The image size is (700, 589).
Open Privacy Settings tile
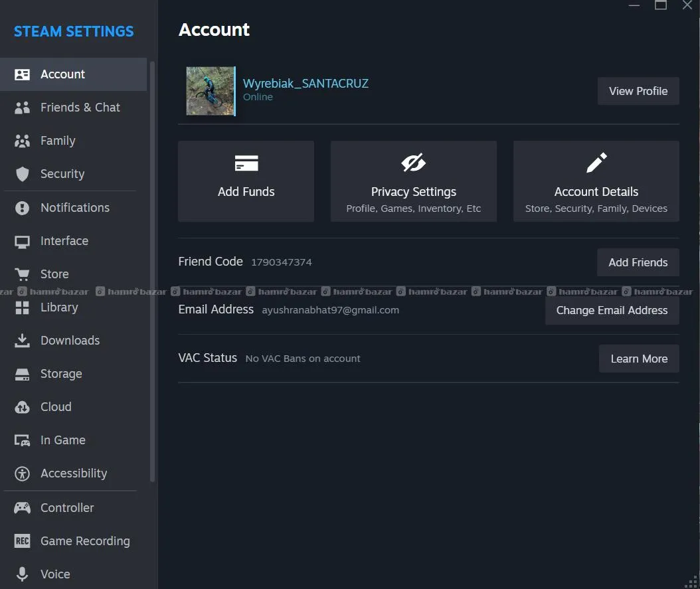(x=413, y=181)
